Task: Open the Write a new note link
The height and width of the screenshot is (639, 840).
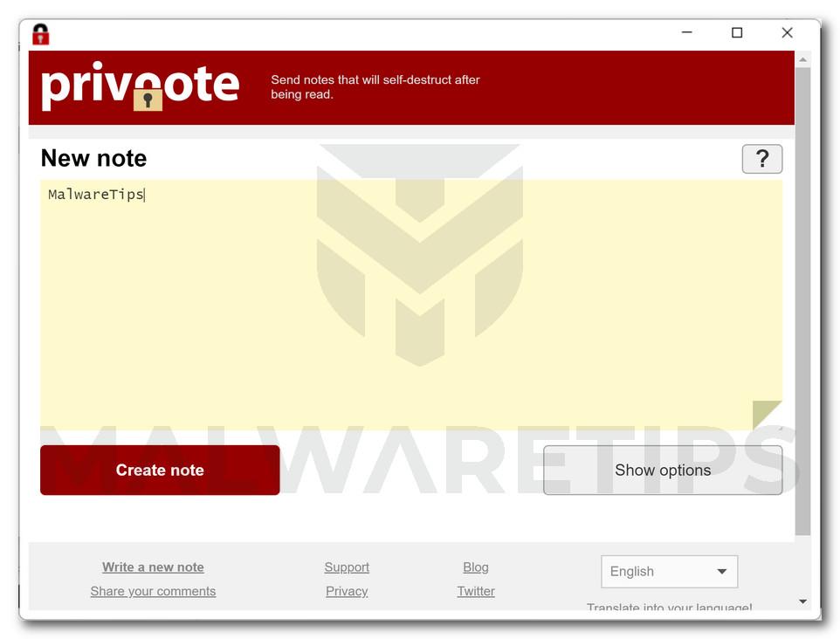Action: click(x=153, y=567)
